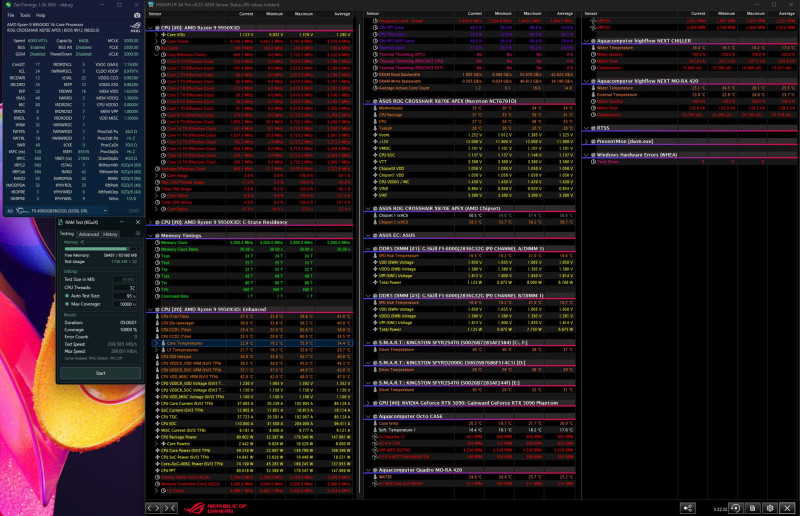800x516 pixels.
Task: Switch to RAM Test Testing tab
Action: [x=67, y=234]
